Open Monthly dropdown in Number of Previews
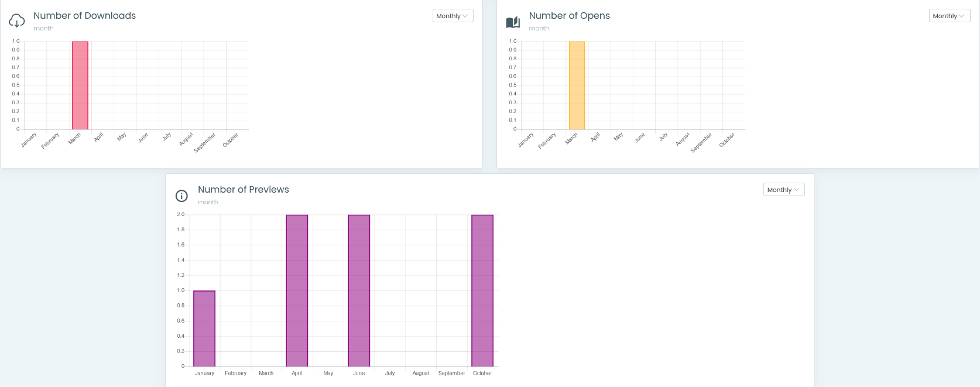Screen dimensions: 980x387 [783, 190]
